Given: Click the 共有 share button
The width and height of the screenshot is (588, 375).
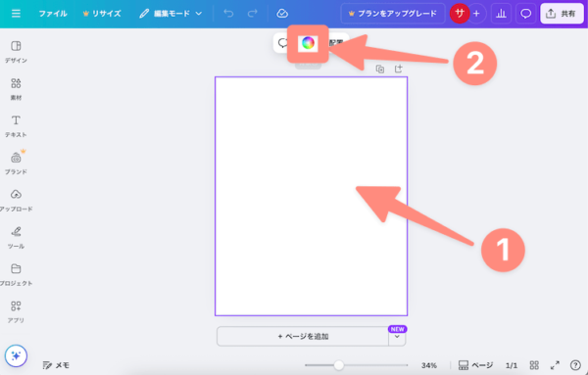Looking at the screenshot, I should tap(562, 14).
